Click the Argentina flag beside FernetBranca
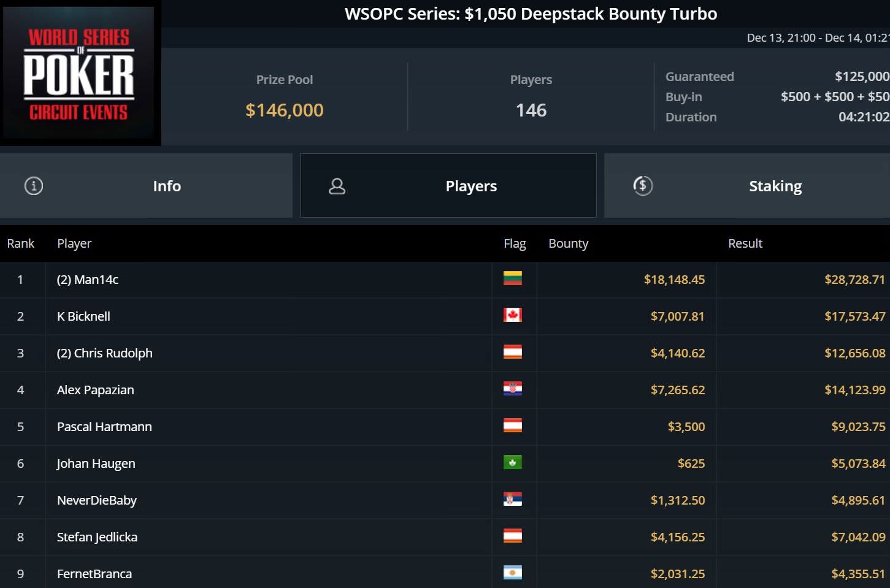 [x=512, y=573]
